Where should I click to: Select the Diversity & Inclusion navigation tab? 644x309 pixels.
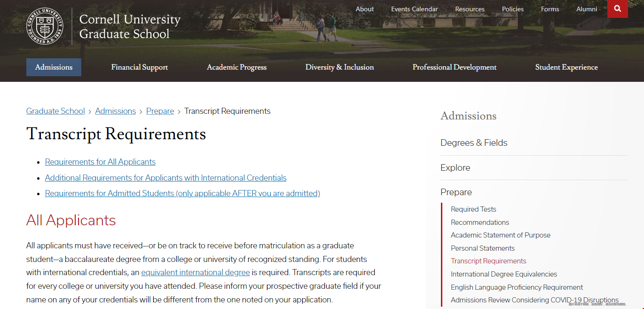tap(340, 67)
